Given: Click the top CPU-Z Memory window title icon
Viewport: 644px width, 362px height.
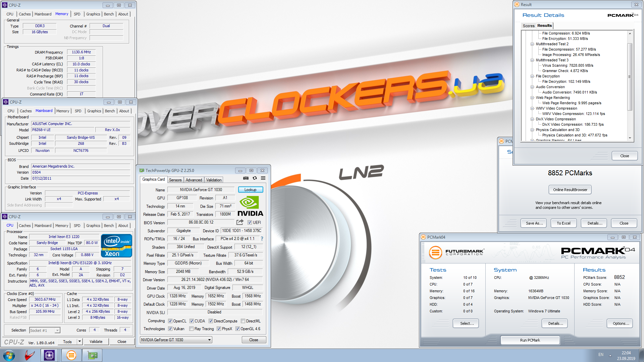Looking at the screenshot, I should coord(5,5).
